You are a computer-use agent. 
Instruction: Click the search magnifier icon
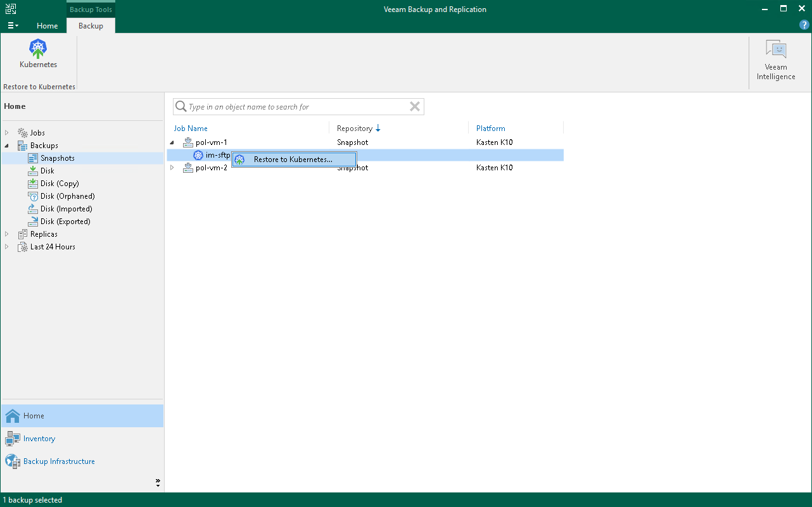(x=181, y=107)
